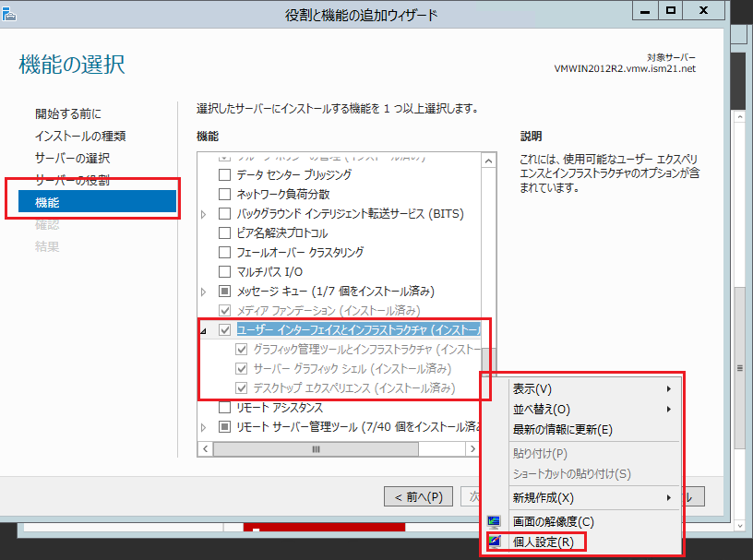Enable the ネットワーク負荷分散 feature checkbox
This screenshot has height=560, width=753.
coord(224,194)
